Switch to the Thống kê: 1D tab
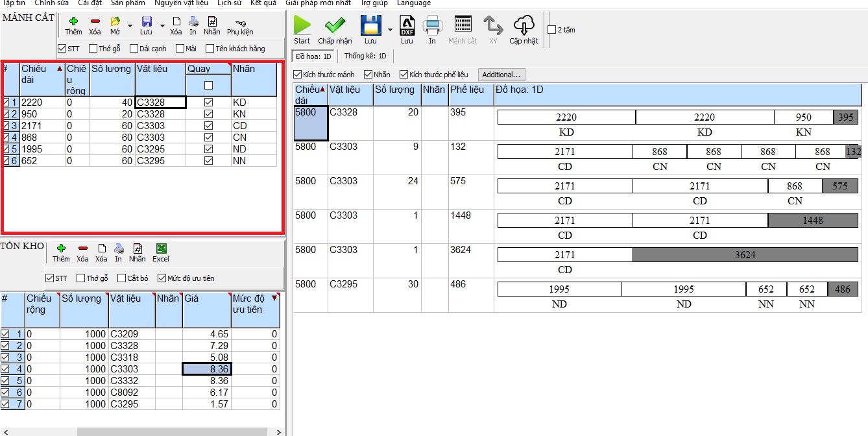 point(365,56)
